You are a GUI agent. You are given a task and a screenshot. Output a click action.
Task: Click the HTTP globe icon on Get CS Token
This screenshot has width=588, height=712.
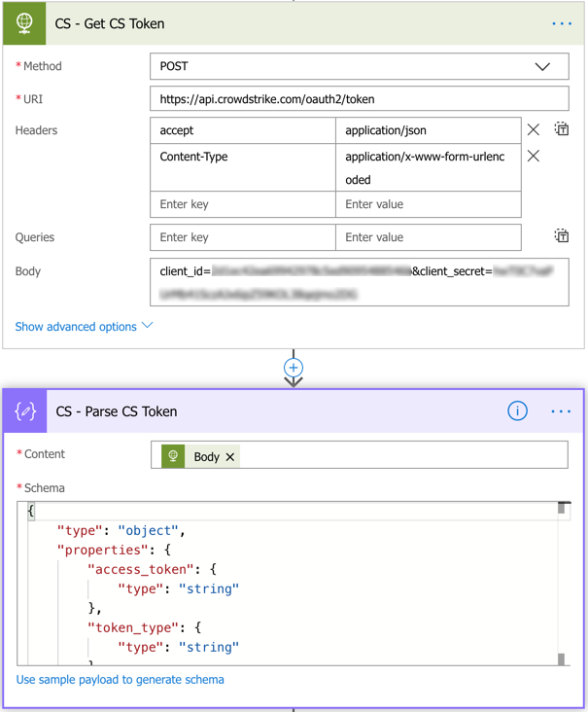coord(24,23)
